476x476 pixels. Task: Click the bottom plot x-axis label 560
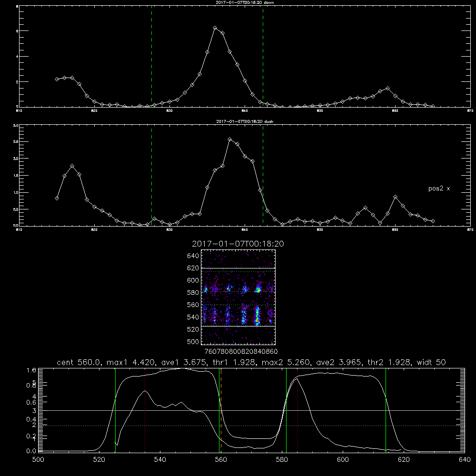pos(221,460)
